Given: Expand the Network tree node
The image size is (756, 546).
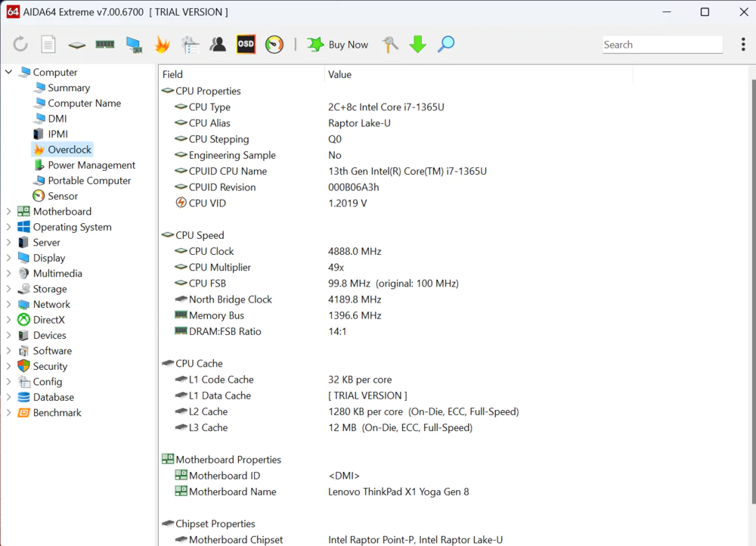Looking at the screenshot, I should [x=8, y=304].
